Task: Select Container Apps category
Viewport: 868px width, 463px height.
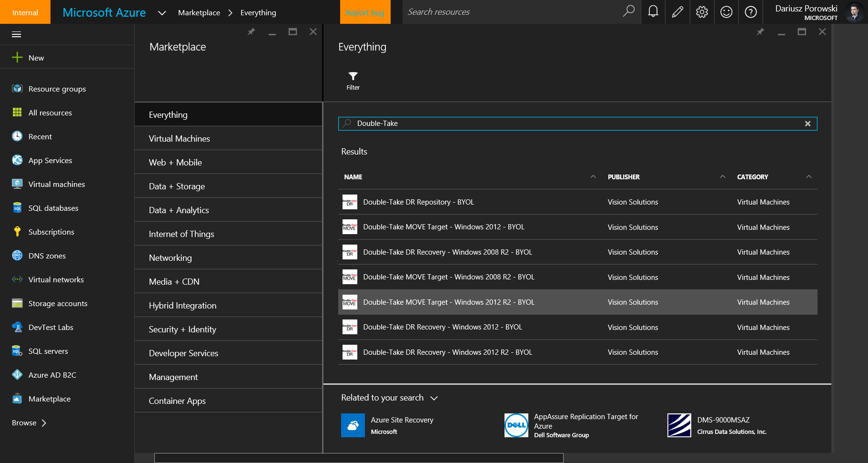Action: (x=229, y=401)
